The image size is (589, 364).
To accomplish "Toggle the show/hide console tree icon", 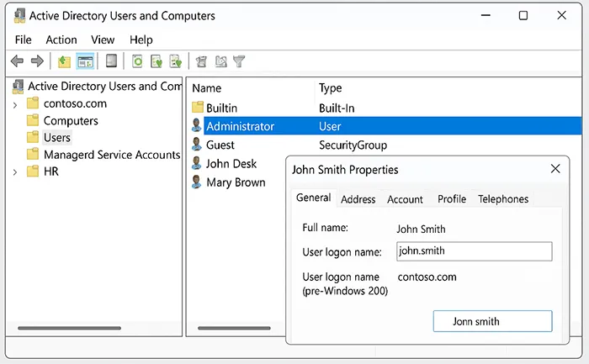I will tap(85, 61).
